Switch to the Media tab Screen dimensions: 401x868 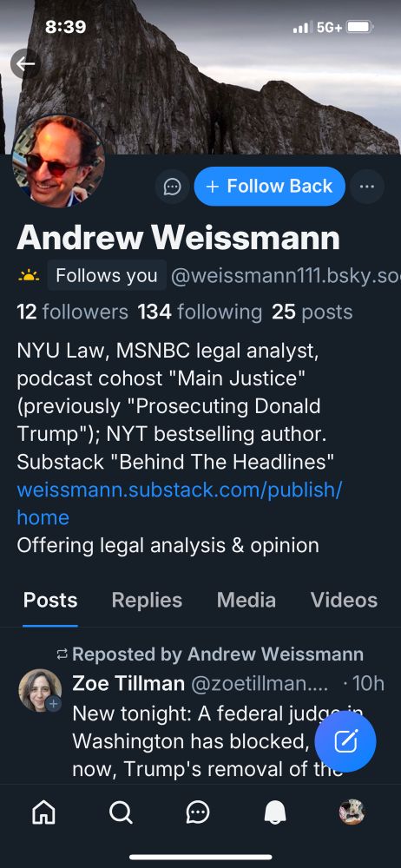[x=247, y=600]
